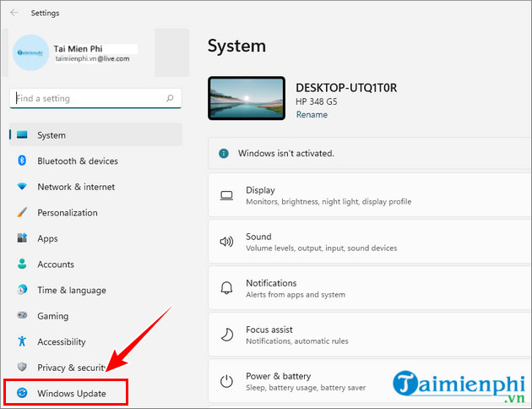Open Power & battery settings

(x=370, y=381)
